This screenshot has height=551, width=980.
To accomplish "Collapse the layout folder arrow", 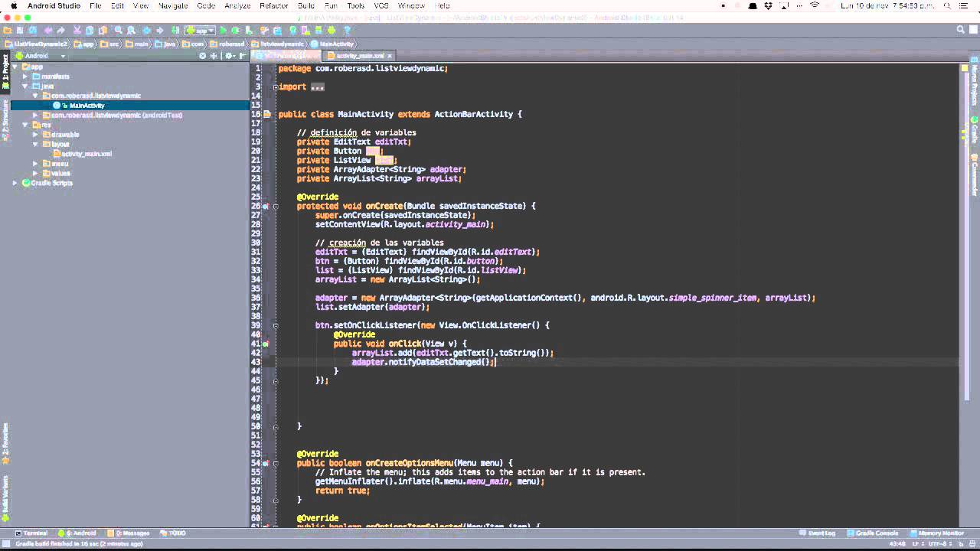I will point(35,144).
